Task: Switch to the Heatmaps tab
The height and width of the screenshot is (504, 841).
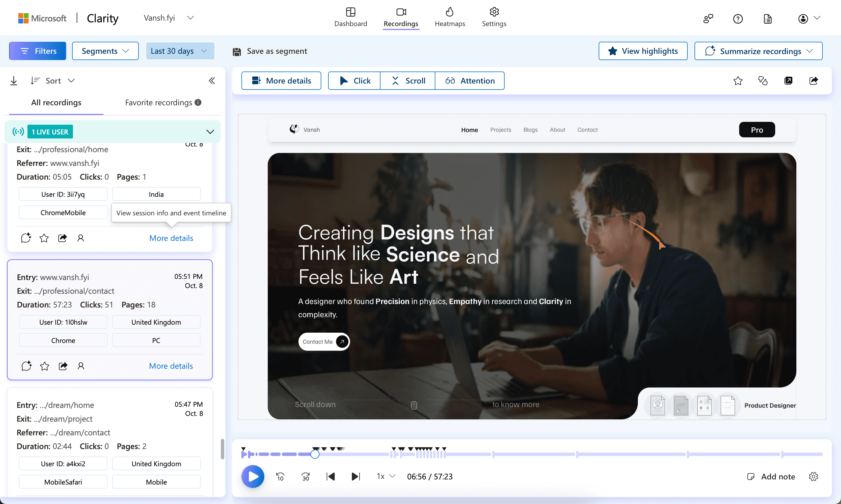Action: [450, 17]
